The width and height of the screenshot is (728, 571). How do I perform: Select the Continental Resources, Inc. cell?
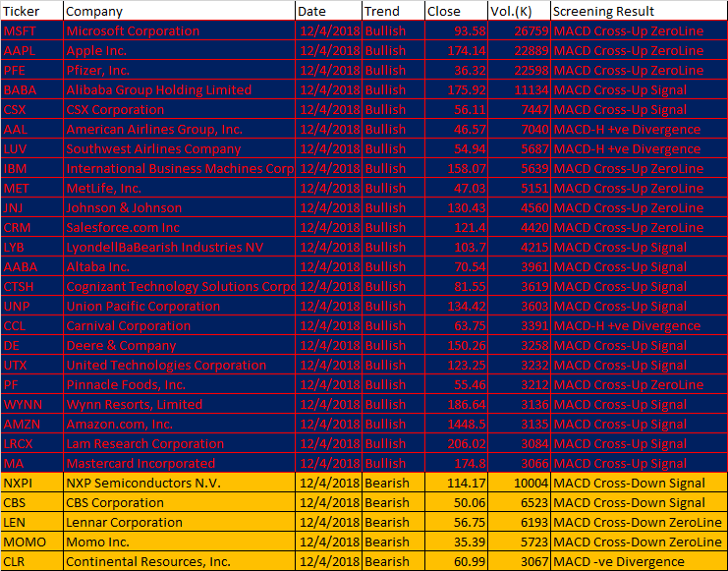tap(179, 562)
